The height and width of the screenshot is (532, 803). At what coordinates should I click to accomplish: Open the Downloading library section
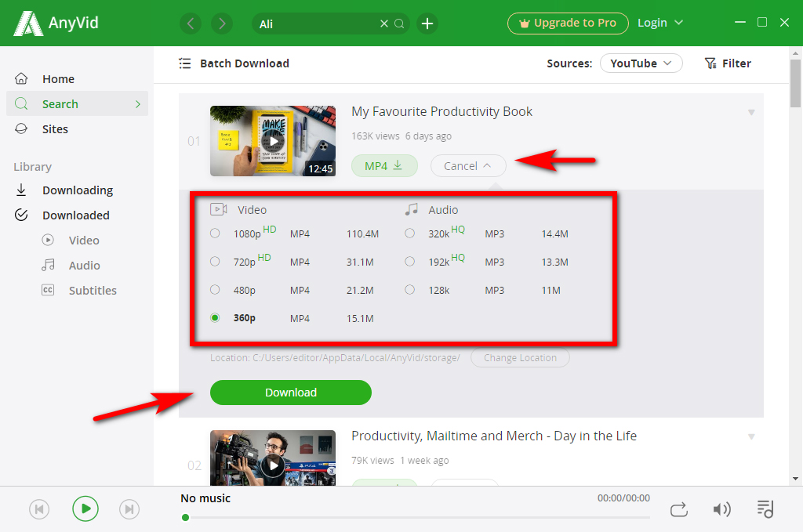point(77,190)
